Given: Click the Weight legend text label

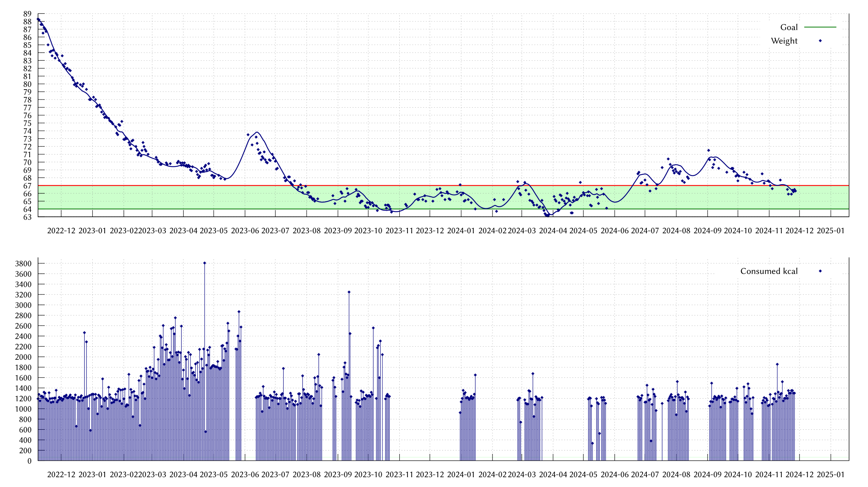Looking at the screenshot, I should coord(784,41).
